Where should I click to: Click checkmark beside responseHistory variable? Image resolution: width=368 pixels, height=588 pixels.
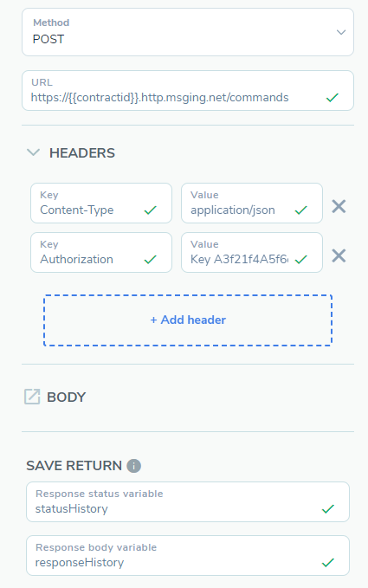[x=328, y=563]
